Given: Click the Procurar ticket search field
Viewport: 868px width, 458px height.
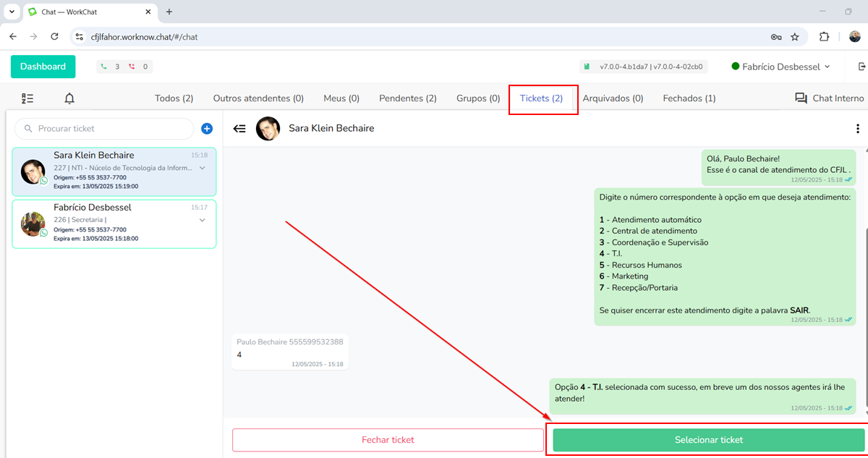Looking at the screenshot, I should pyautogui.click(x=109, y=129).
